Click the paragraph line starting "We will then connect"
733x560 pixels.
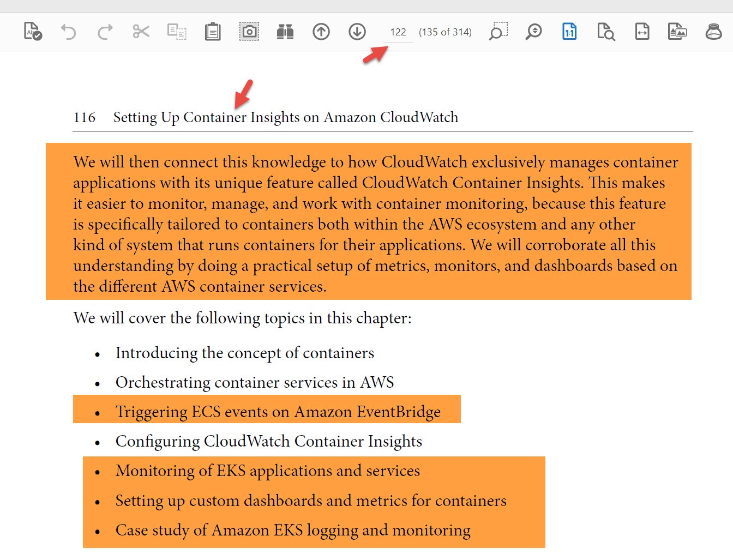tap(376, 162)
